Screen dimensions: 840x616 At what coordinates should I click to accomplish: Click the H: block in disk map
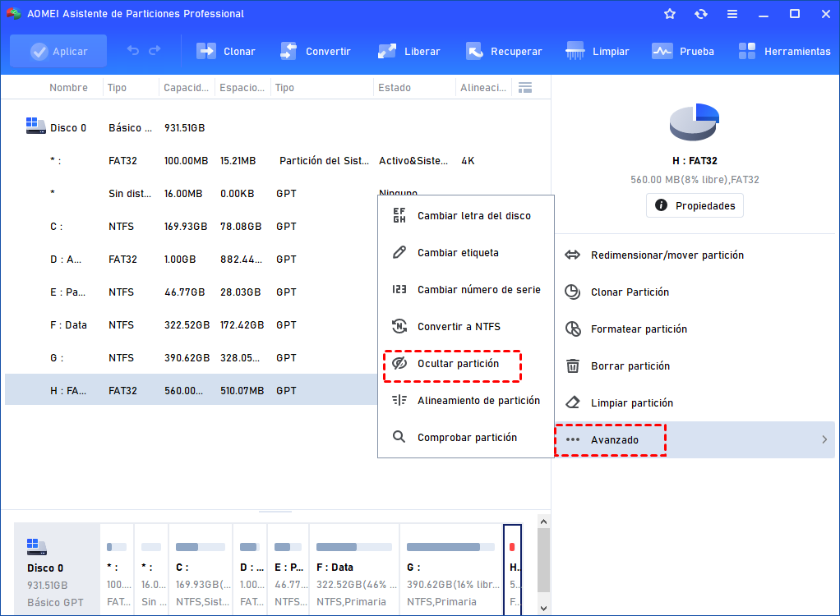tap(513, 569)
